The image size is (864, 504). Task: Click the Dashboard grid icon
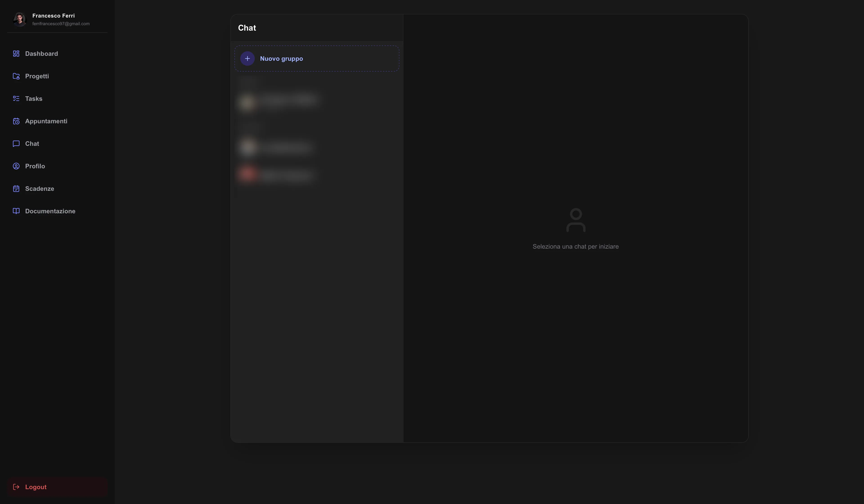tap(16, 54)
